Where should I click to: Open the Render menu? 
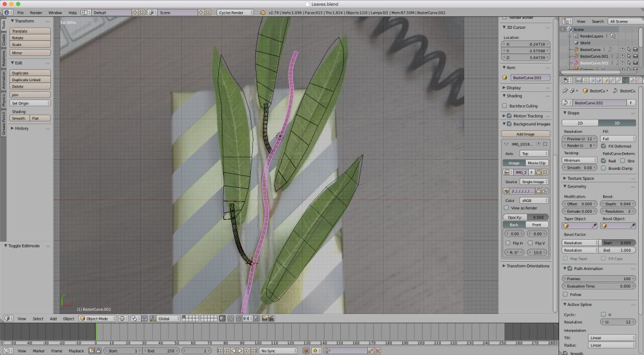36,13
